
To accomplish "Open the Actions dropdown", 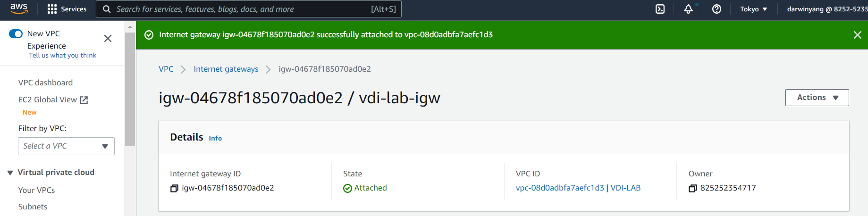I will 817,98.
